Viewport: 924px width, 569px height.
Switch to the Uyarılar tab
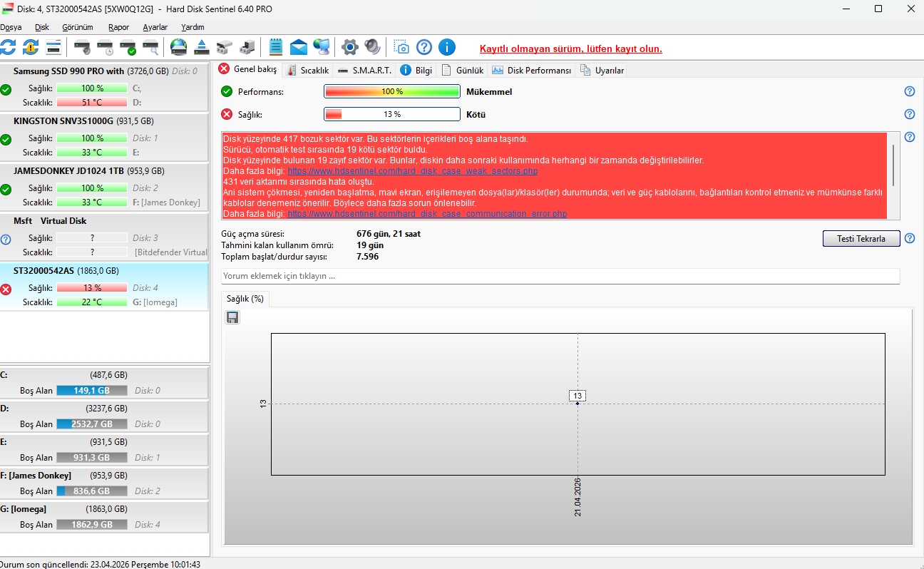[x=602, y=70]
